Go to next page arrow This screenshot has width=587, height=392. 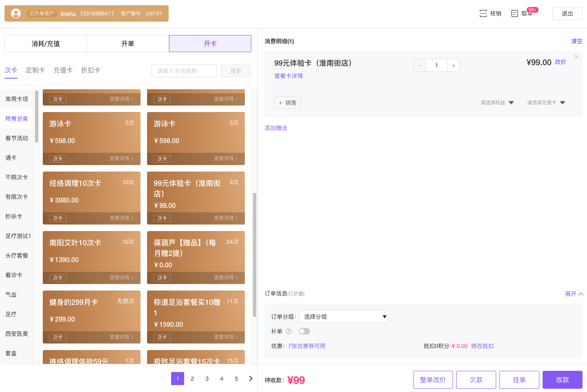pyautogui.click(x=251, y=379)
